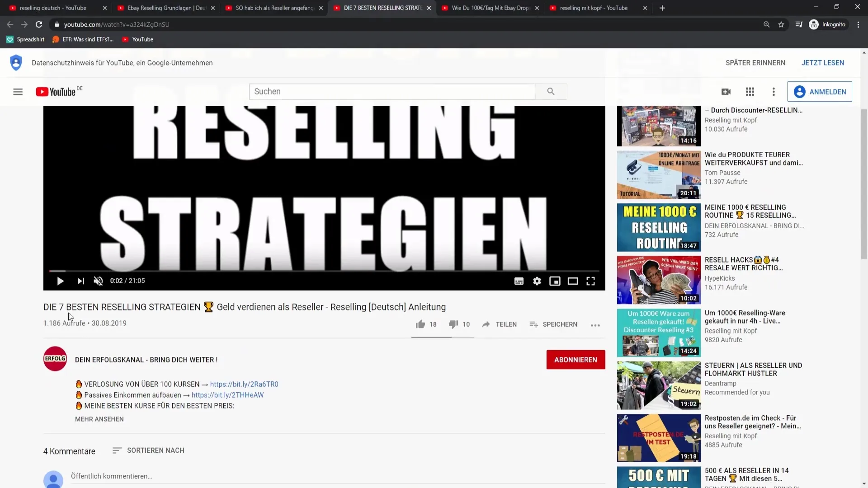Go back with the browser back arrow

(x=10, y=24)
